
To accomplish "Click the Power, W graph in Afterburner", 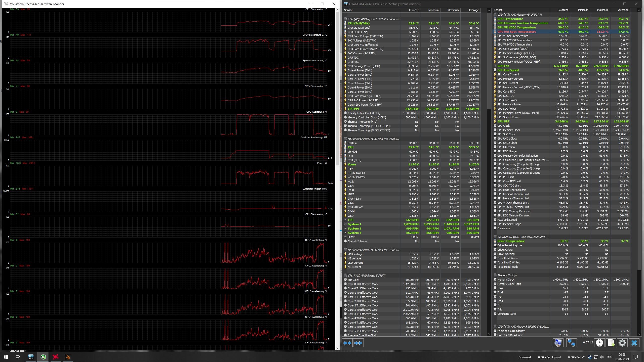I will click(x=169, y=176).
